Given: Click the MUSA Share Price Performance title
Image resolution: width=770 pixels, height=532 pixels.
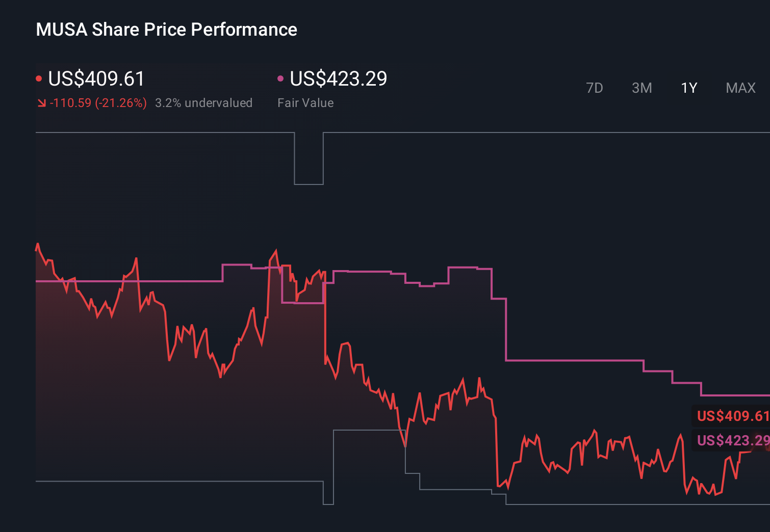Looking at the screenshot, I should 166,29.
